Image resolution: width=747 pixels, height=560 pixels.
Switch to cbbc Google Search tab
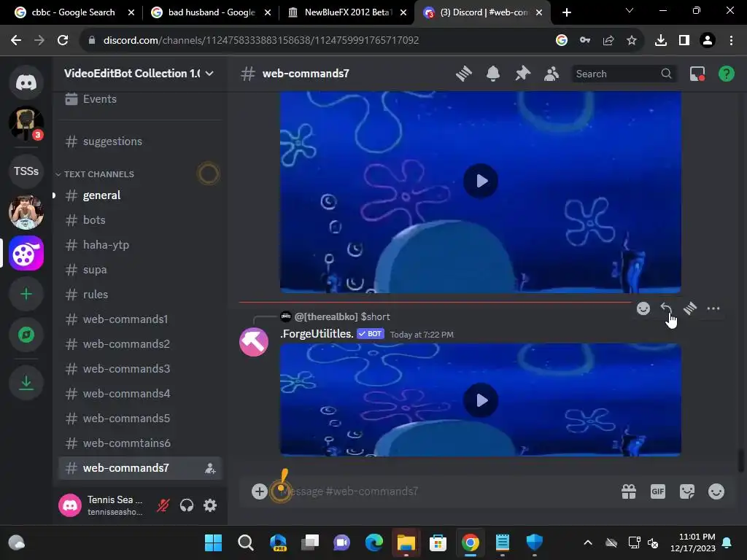point(74,12)
